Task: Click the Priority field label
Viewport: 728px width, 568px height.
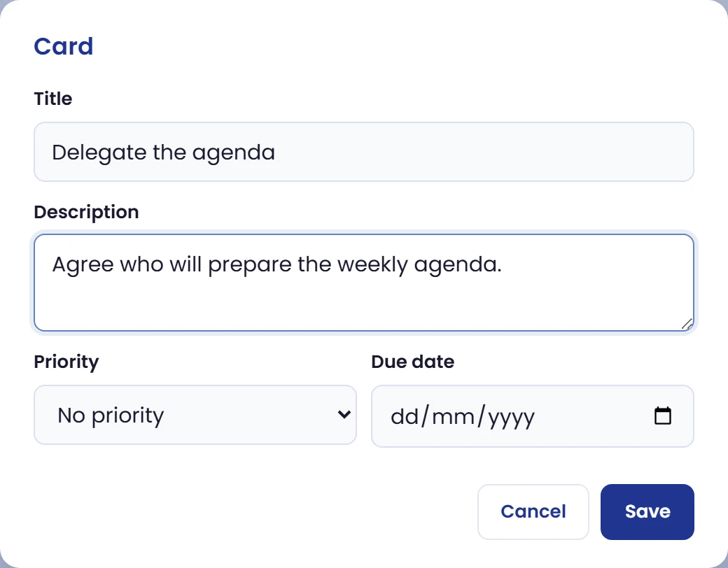Action: [x=66, y=362]
